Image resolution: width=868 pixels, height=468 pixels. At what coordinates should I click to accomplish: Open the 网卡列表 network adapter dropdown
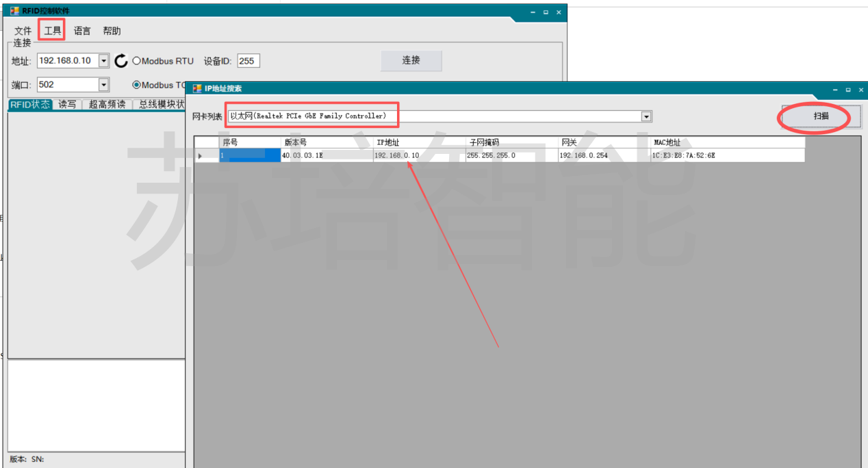pyautogui.click(x=646, y=117)
